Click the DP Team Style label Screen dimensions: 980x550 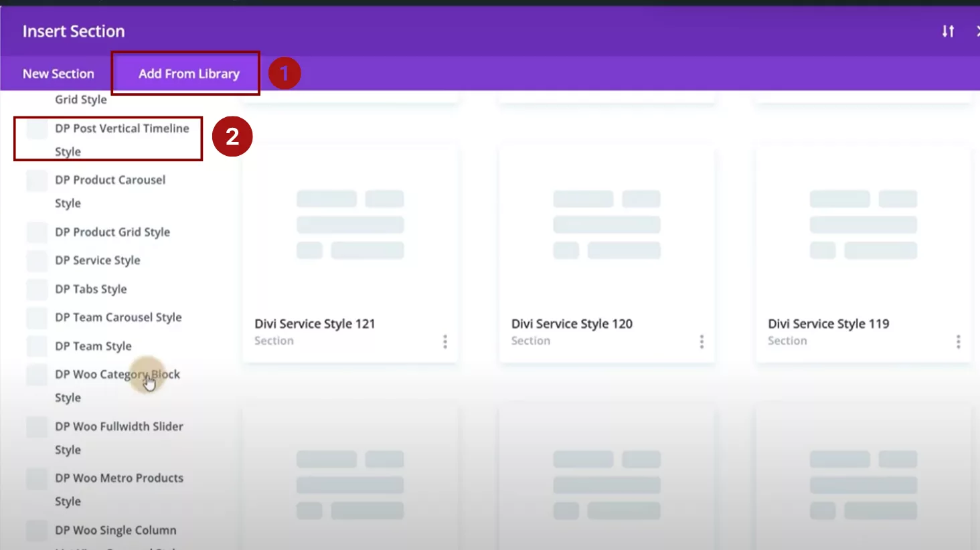[93, 346]
